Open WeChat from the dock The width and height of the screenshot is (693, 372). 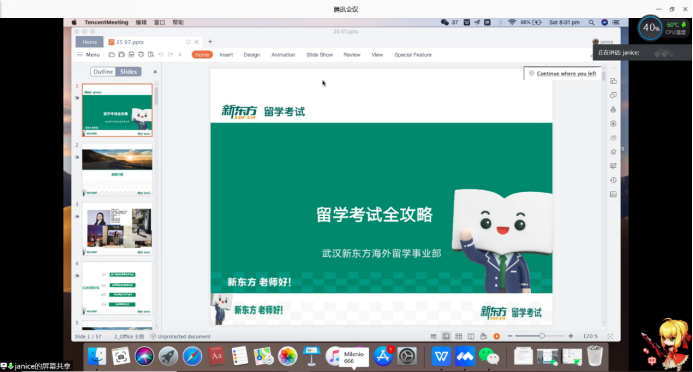489,356
